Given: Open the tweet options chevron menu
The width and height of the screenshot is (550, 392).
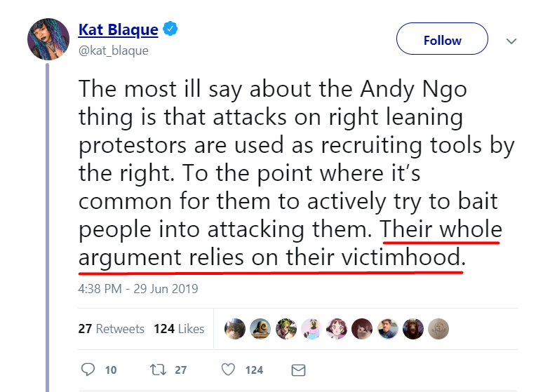Looking at the screenshot, I should [511, 41].
